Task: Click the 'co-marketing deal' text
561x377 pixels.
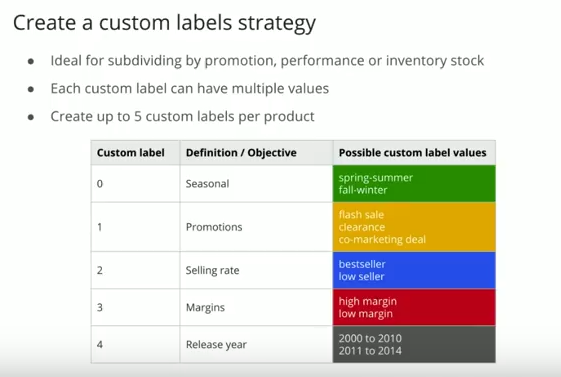Action: click(x=382, y=239)
